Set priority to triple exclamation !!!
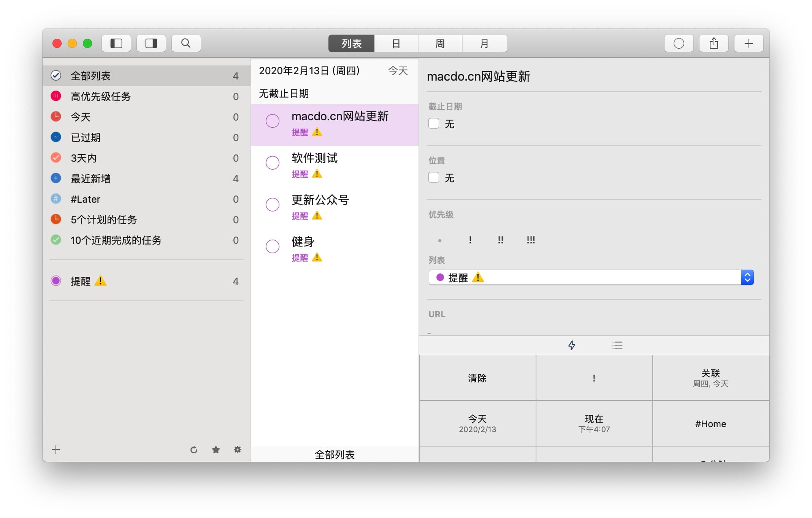Screen dimensions: 812x518 pyautogui.click(x=531, y=240)
